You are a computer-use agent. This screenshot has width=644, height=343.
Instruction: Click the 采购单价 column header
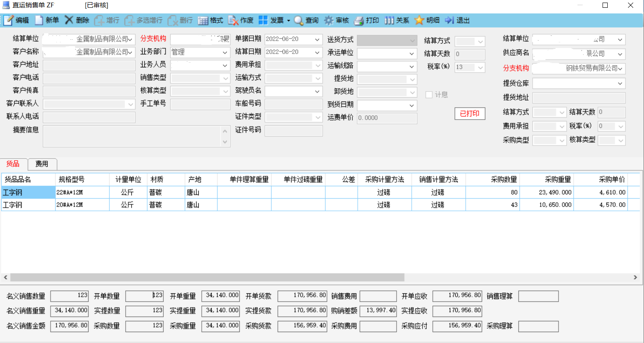tap(601, 180)
